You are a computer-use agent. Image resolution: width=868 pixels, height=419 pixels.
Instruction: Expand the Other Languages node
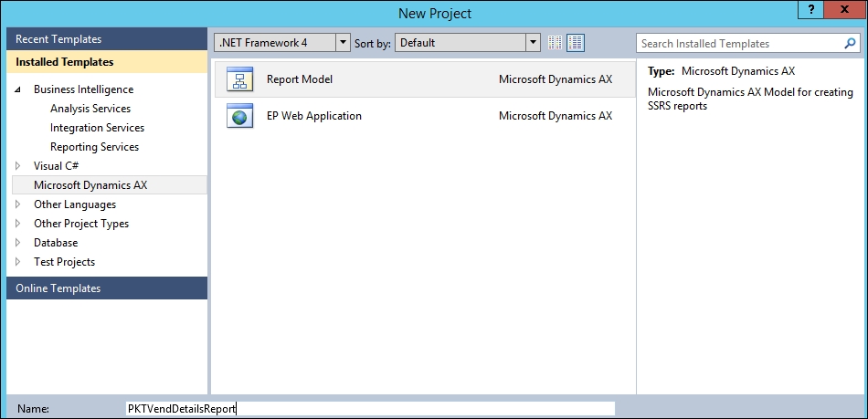point(18,204)
